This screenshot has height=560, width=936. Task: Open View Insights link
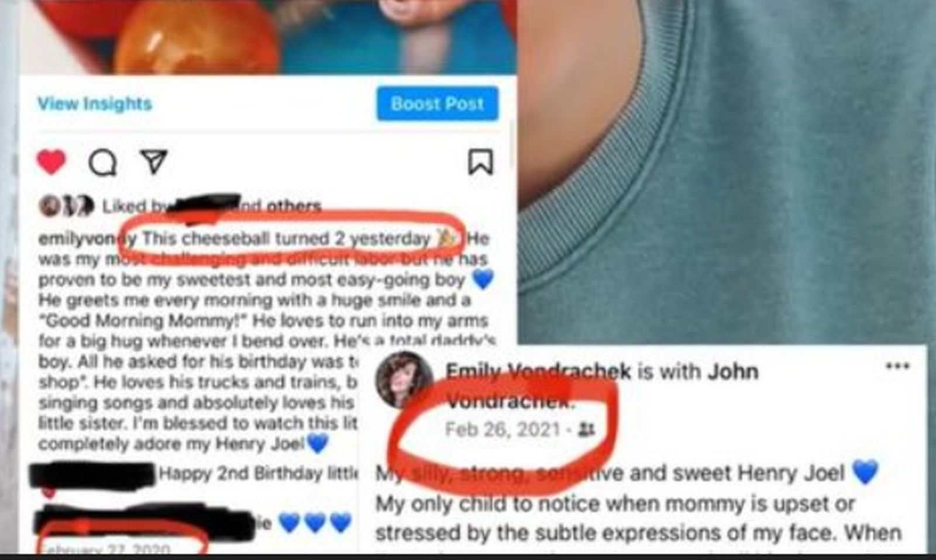tap(95, 104)
